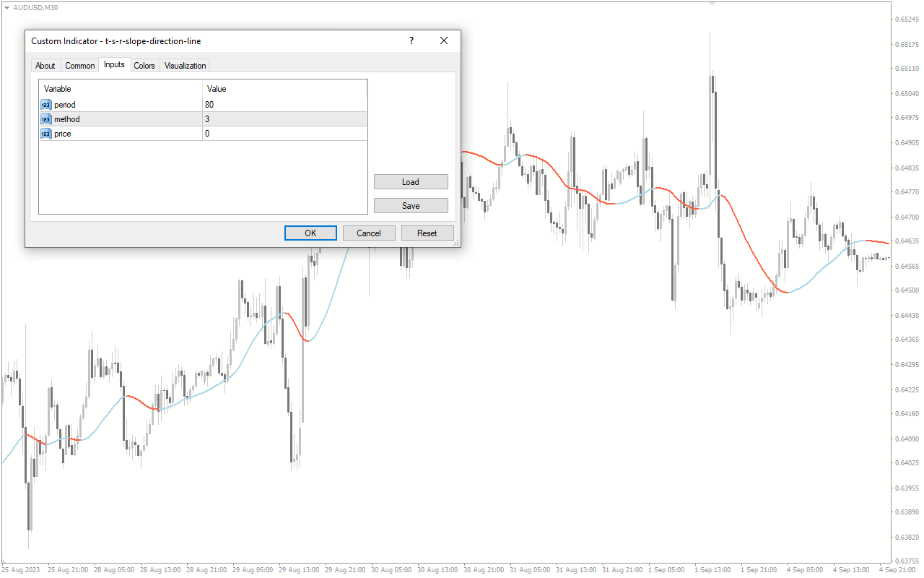Screen dimensions: 924x578
Task: Click the AUDUSD,M30 chart title
Action: 35,7
